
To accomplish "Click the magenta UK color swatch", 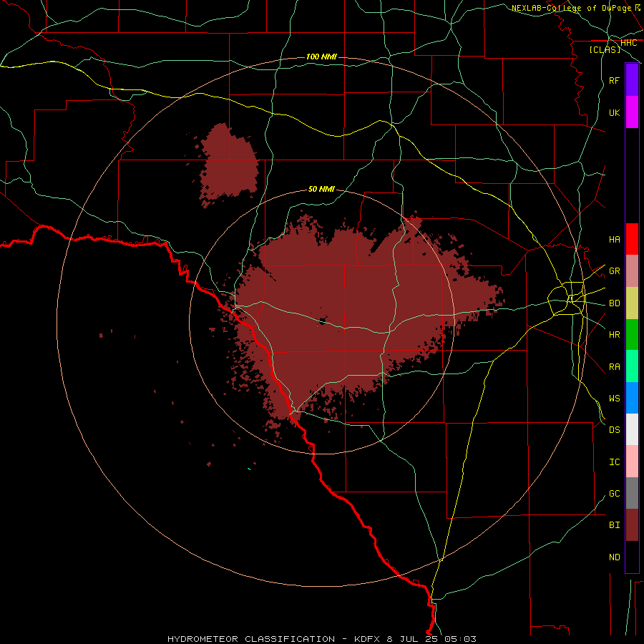I will pos(632,112).
